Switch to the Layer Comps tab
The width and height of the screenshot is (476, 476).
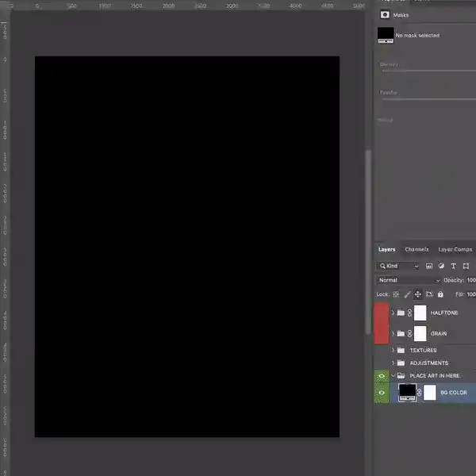click(455, 249)
